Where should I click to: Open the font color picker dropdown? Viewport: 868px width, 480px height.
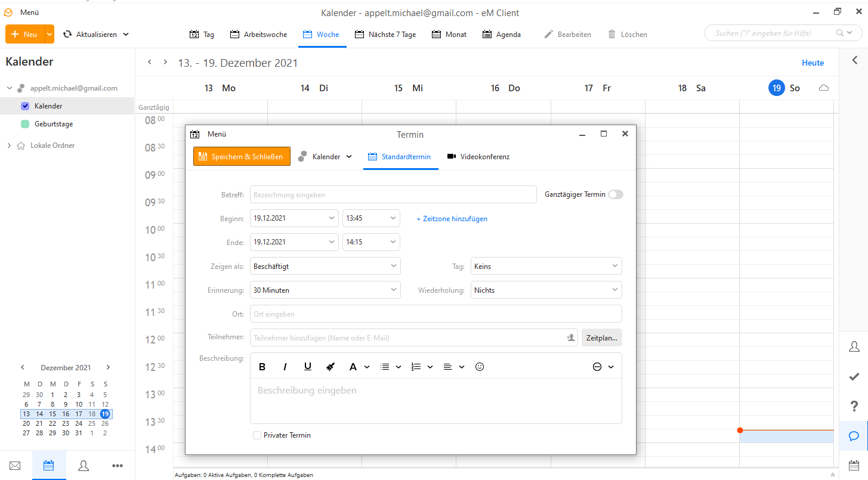click(x=367, y=367)
